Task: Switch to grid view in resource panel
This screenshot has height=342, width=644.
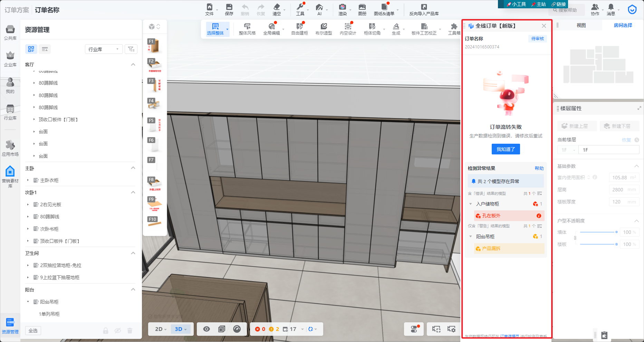Action: [x=31, y=49]
